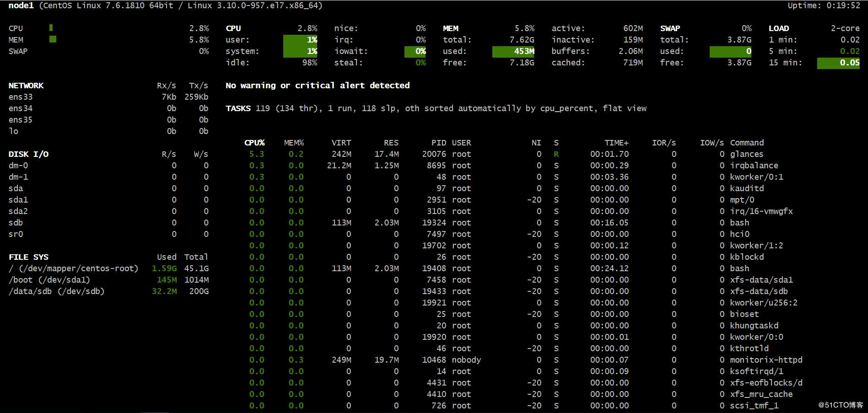This screenshot has height=413, width=868.
Task: Click the active 602M memory value
Action: click(633, 28)
